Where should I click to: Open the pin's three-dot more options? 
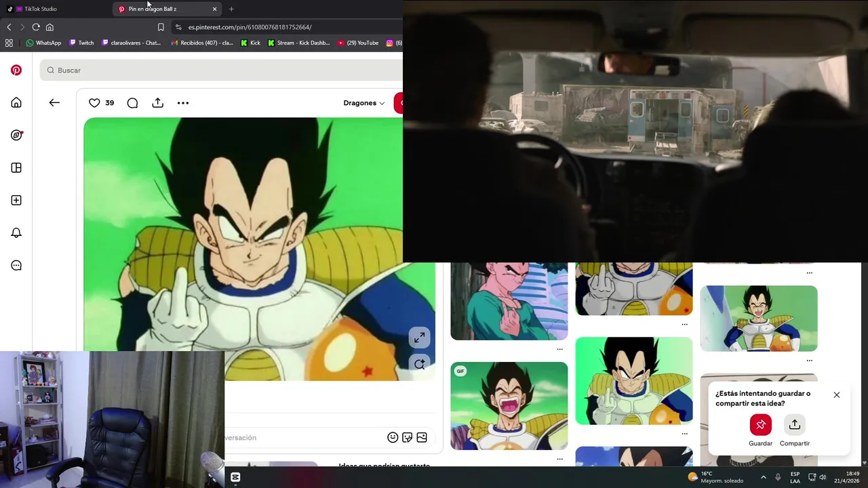tap(183, 103)
